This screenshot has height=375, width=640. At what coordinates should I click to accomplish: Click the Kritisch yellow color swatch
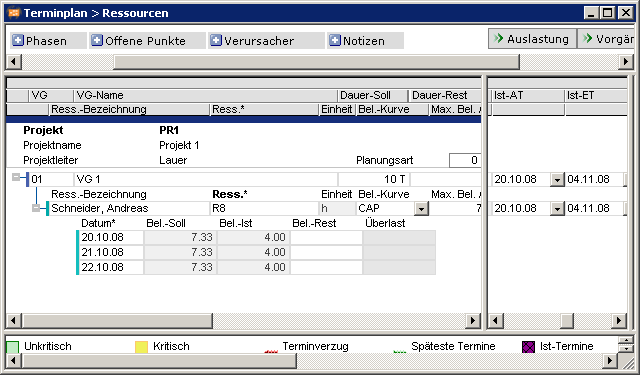tap(141, 347)
